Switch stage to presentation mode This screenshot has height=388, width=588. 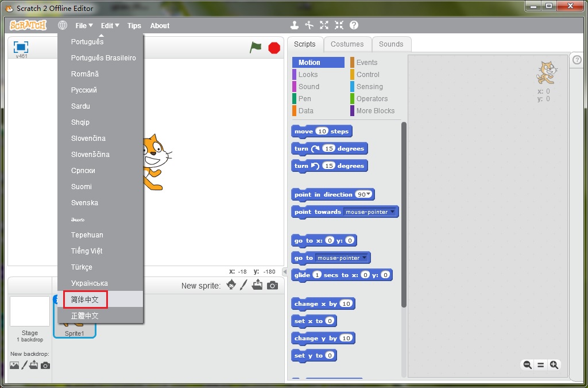21,47
